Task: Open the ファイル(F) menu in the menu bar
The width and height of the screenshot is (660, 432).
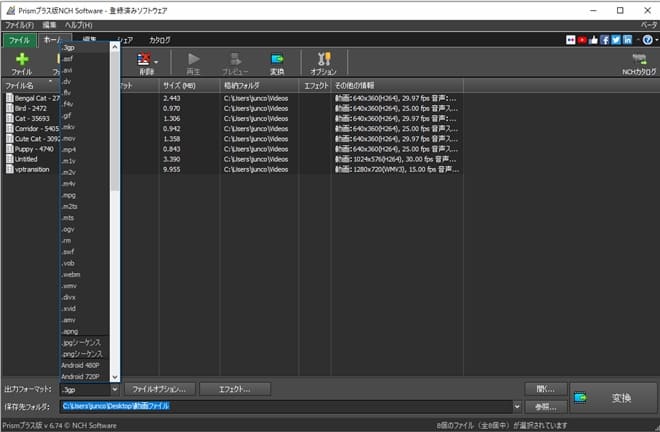Action: pyautogui.click(x=19, y=25)
